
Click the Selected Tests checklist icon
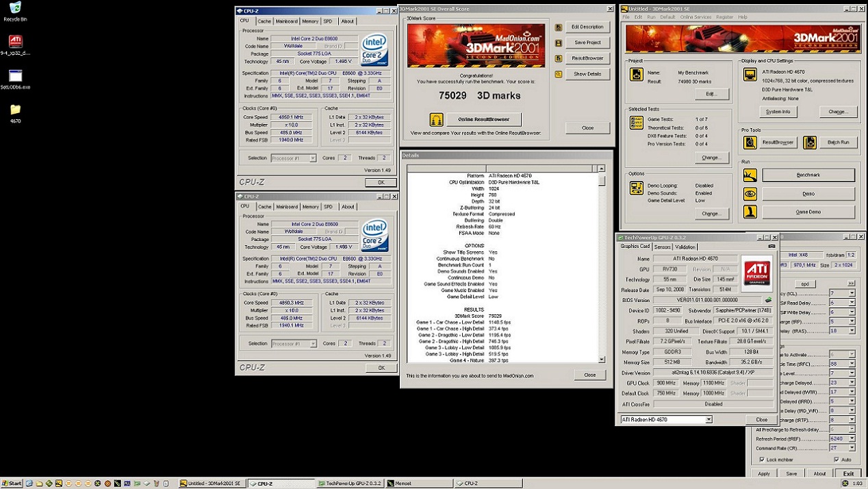[x=637, y=123]
